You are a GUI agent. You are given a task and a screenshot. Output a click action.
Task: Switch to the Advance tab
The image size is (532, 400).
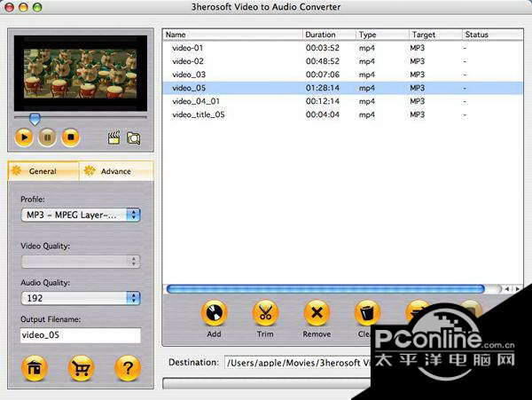coord(116,171)
